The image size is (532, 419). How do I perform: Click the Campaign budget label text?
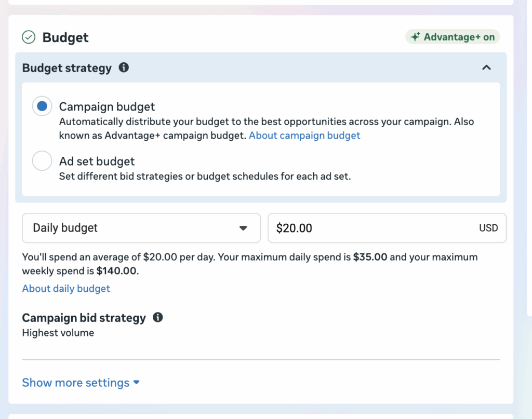coord(107,107)
